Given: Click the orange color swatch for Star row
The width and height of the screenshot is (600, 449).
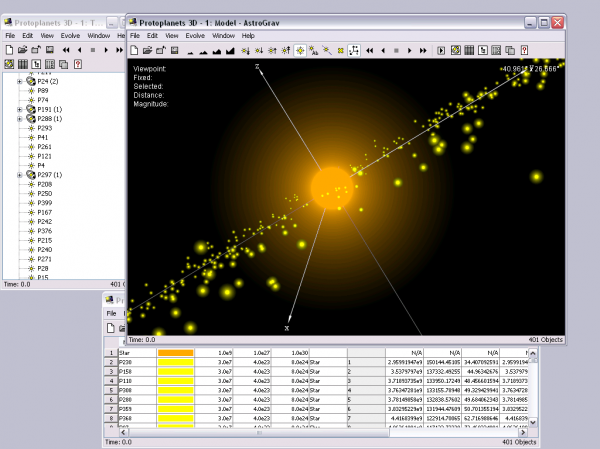Looking at the screenshot, I should coord(175,352).
